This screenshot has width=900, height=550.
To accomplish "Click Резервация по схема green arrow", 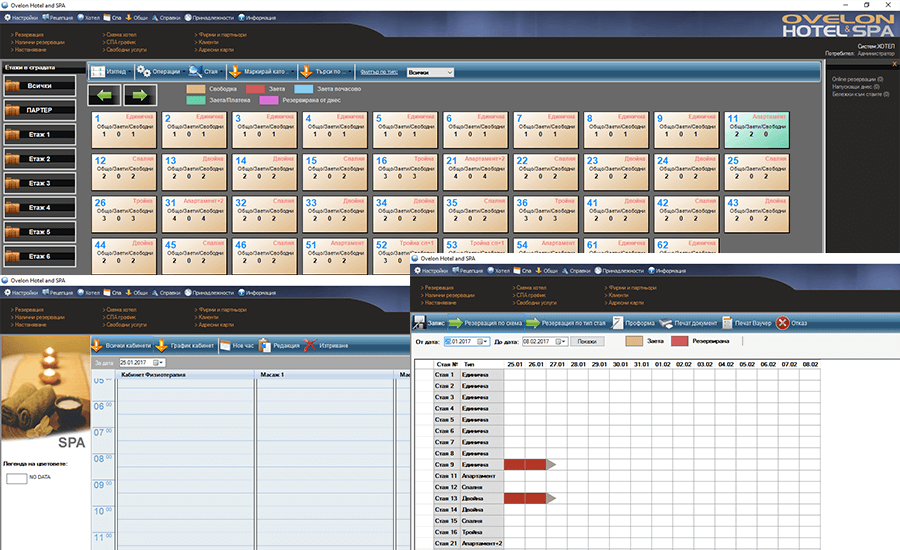I will tap(455, 323).
